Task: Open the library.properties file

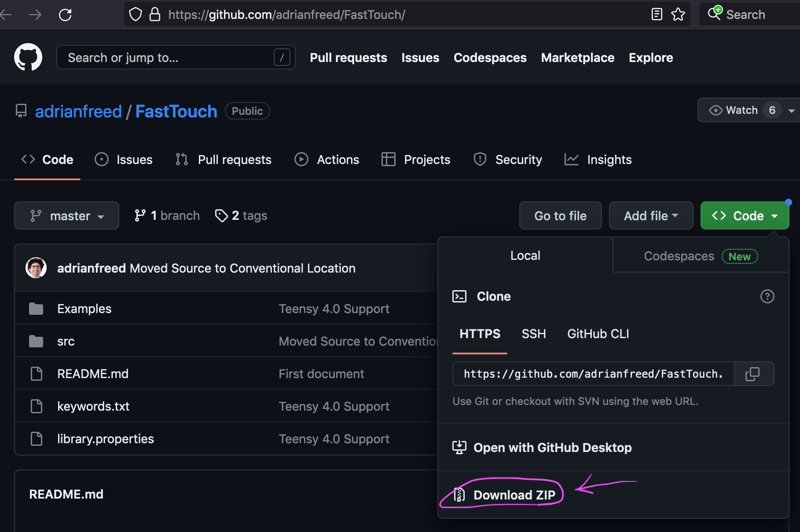Action: coord(106,439)
